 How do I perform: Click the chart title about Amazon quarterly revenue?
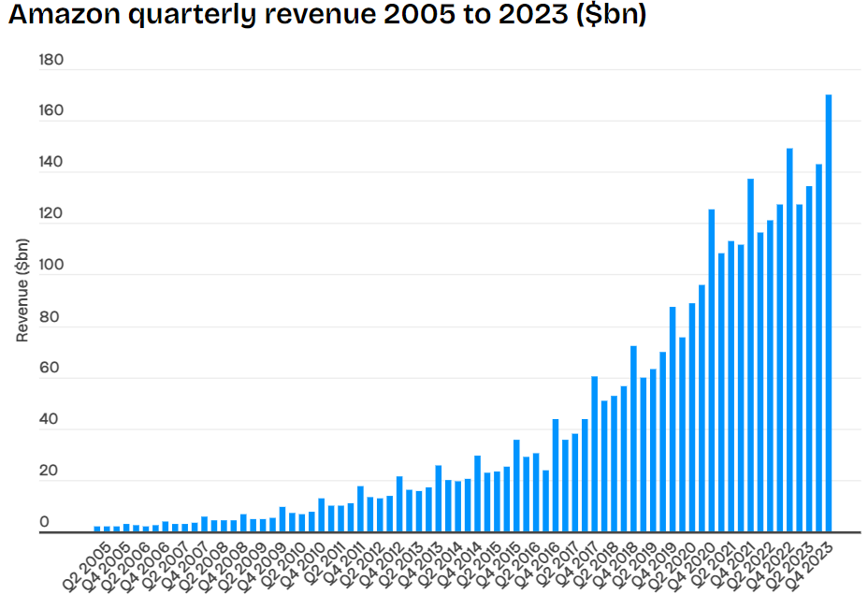[327, 15]
